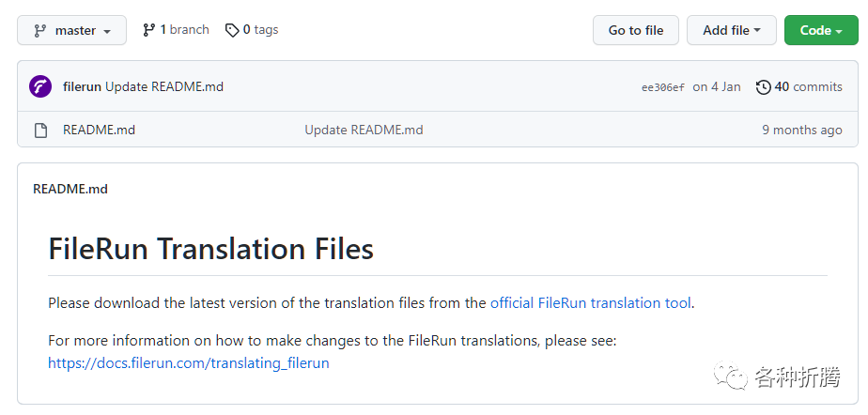Click the branch icon beside 1 branch
Viewport: 868px width, 415px height.
coord(148,30)
